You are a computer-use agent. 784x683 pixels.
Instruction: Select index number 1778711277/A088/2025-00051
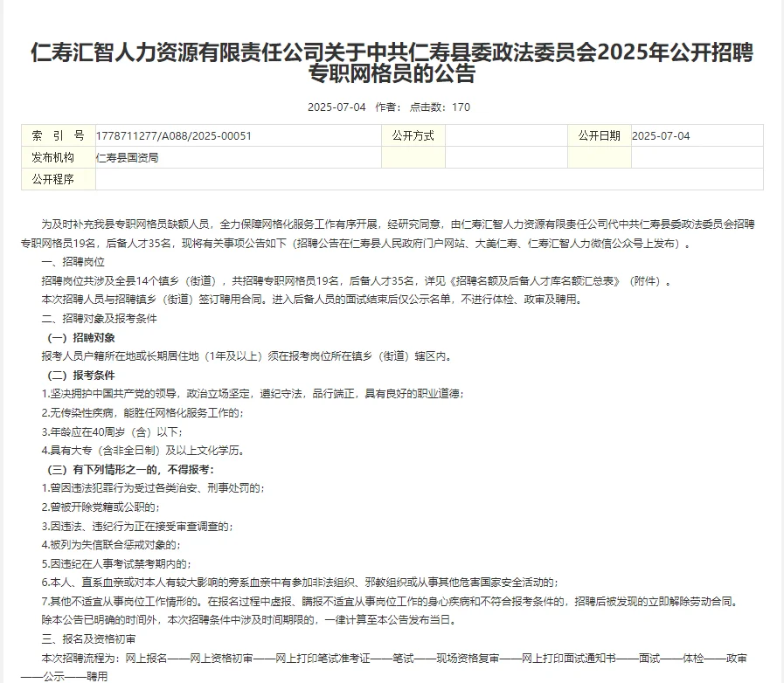(174, 136)
